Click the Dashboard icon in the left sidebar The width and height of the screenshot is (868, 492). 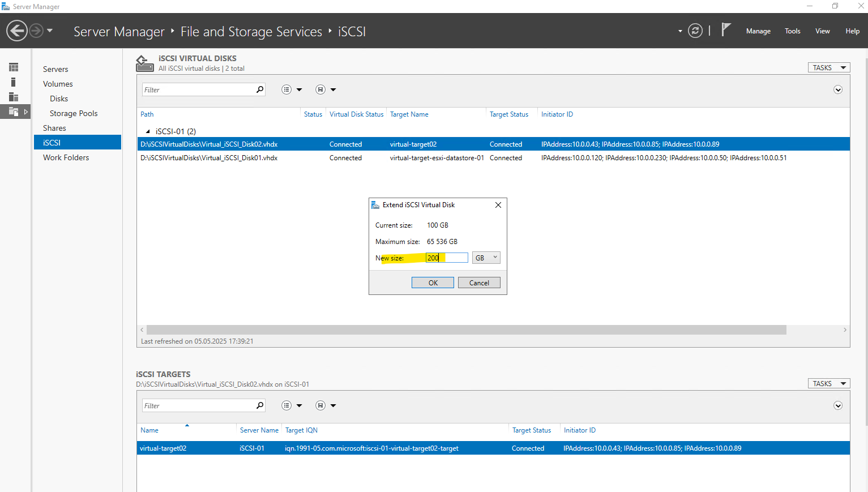tap(14, 67)
